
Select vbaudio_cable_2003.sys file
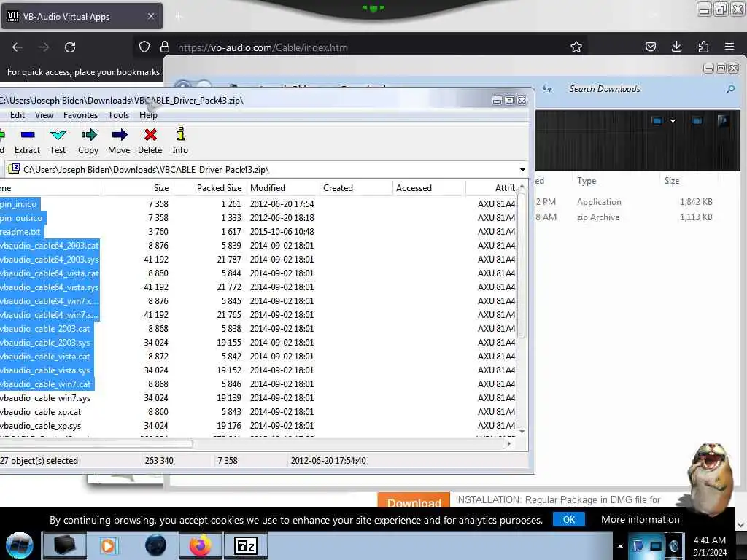[x=45, y=343]
